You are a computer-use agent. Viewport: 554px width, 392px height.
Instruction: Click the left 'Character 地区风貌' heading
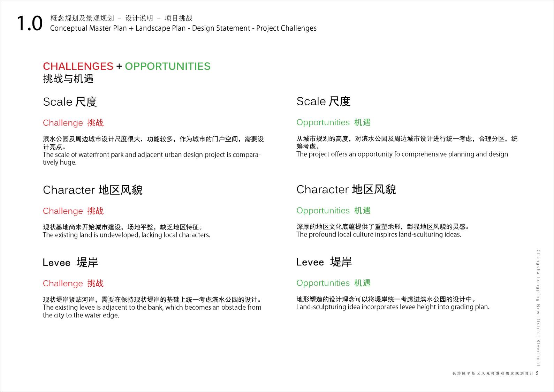click(93, 190)
